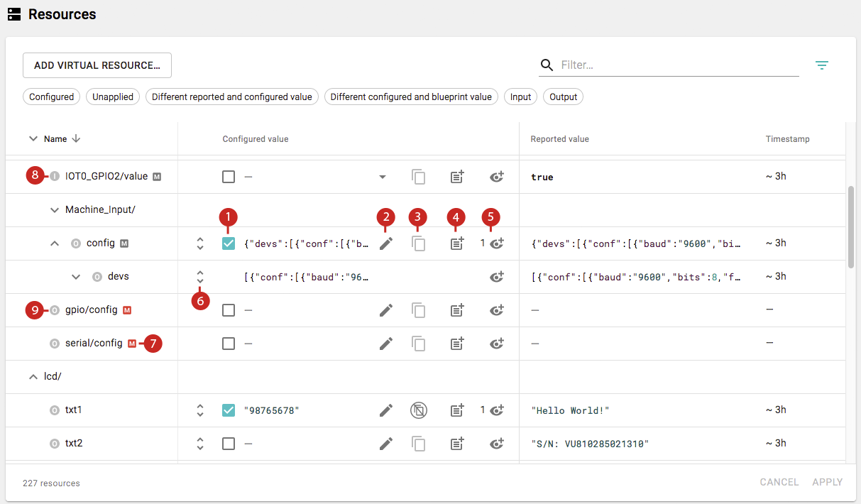This screenshot has width=861, height=504.
Task: Click the Timestamp column header
Action: pyautogui.click(x=787, y=139)
